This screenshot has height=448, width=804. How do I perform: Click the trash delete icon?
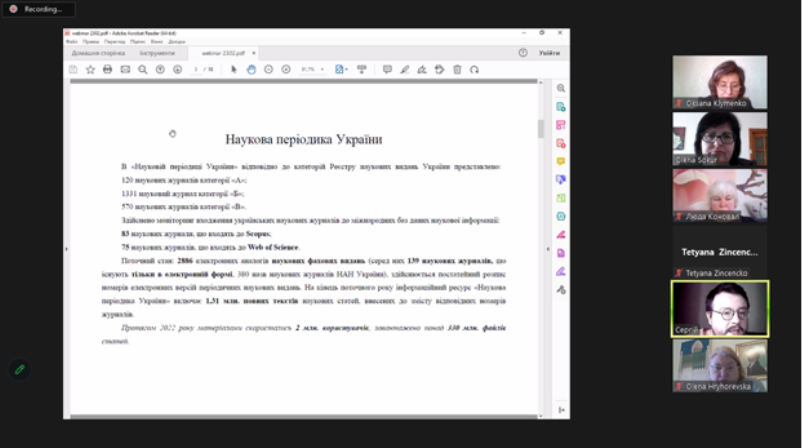click(457, 69)
